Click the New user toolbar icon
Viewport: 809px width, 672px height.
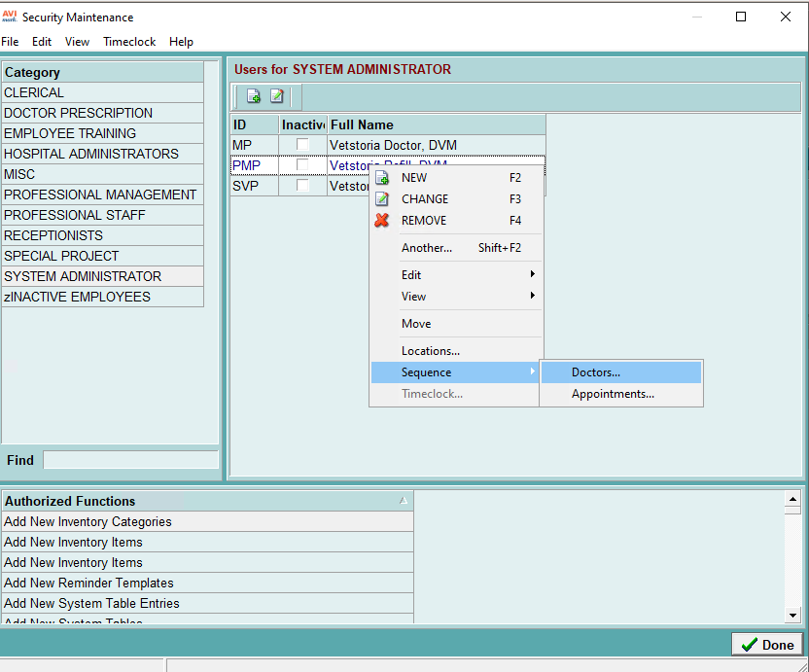point(254,96)
